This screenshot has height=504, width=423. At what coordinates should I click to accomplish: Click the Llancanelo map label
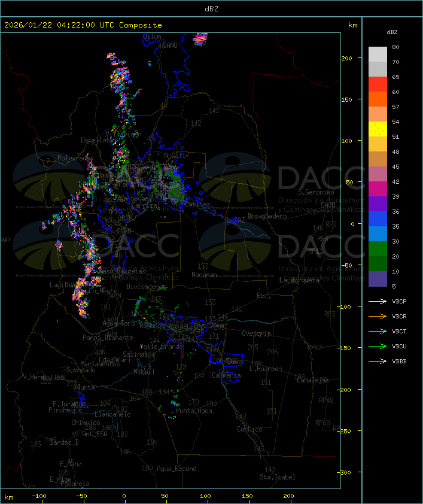[x=112, y=414]
